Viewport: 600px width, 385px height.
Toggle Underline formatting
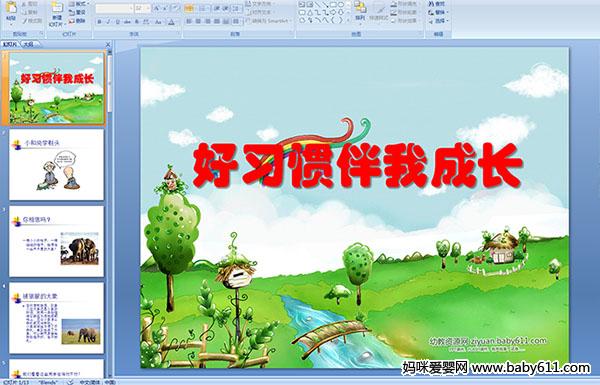click(x=117, y=22)
